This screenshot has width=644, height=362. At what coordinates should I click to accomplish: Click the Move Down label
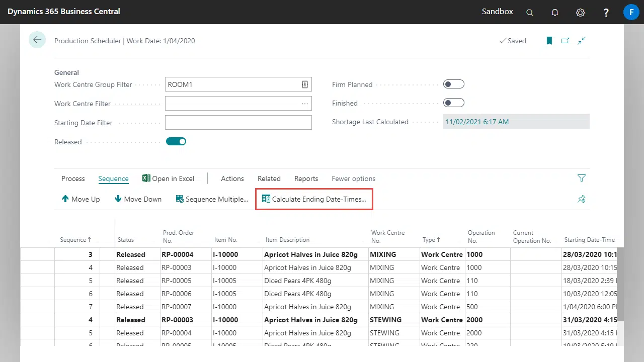click(143, 199)
